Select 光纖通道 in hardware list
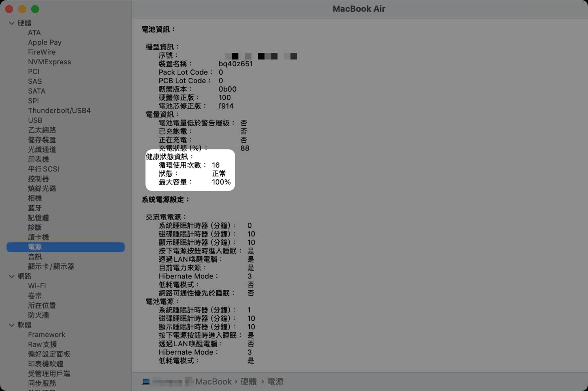 coord(42,150)
